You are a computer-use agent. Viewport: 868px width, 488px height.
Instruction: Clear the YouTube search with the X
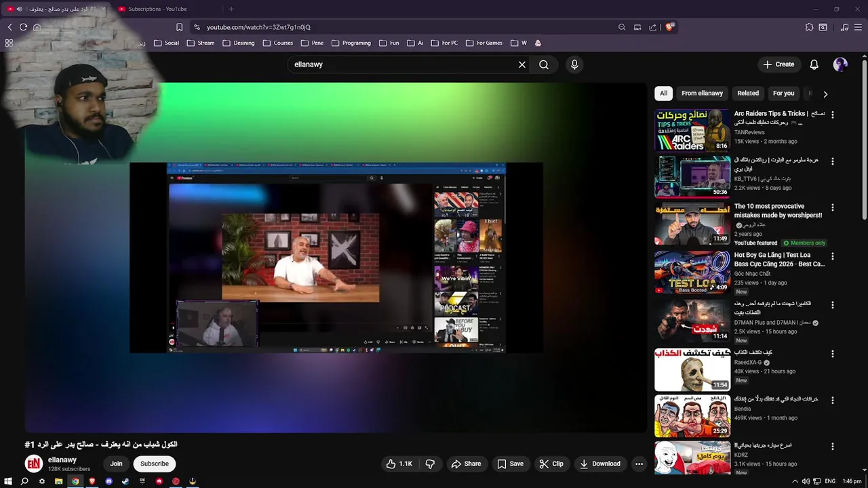tap(522, 64)
